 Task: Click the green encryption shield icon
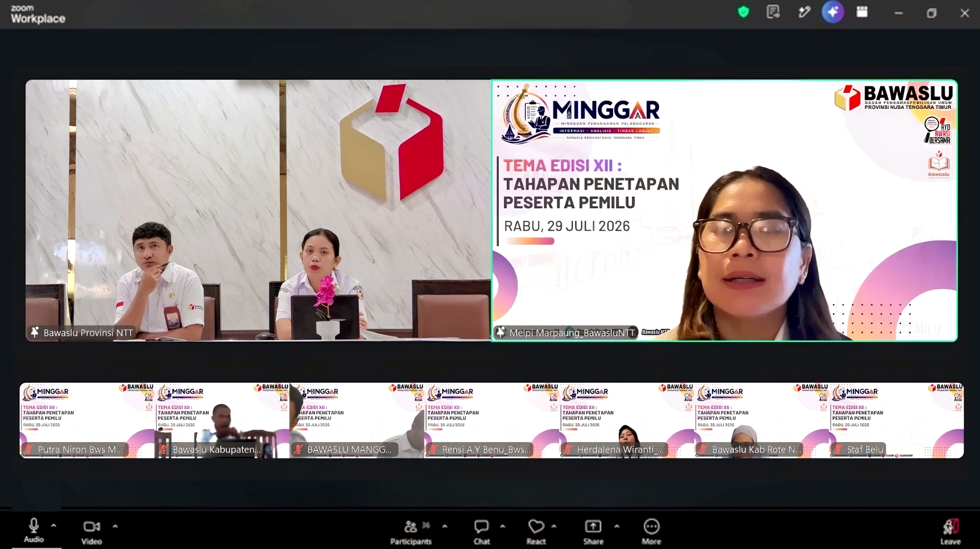(743, 12)
